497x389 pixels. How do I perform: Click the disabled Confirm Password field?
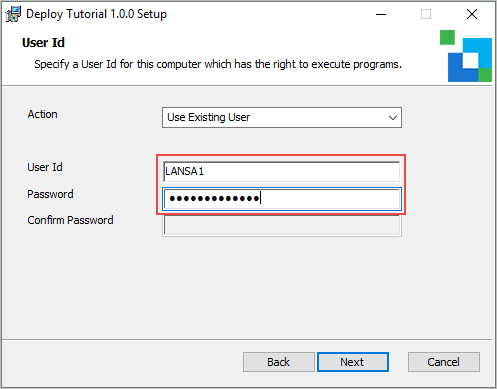[x=282, y=226]
